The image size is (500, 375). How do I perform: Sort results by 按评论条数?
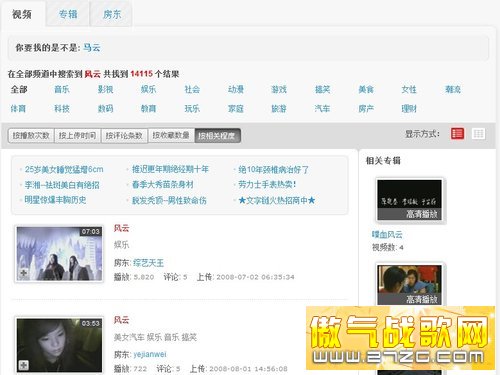124,136
